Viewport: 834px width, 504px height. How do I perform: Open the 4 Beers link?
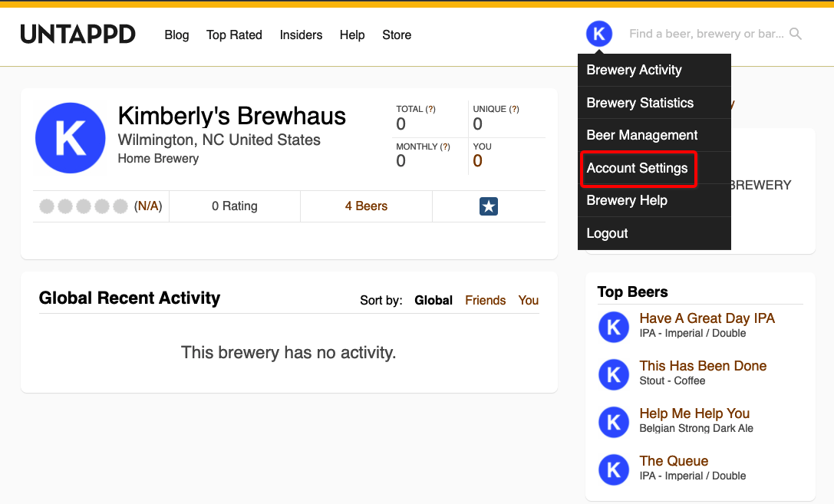click(x=366, y=206)
